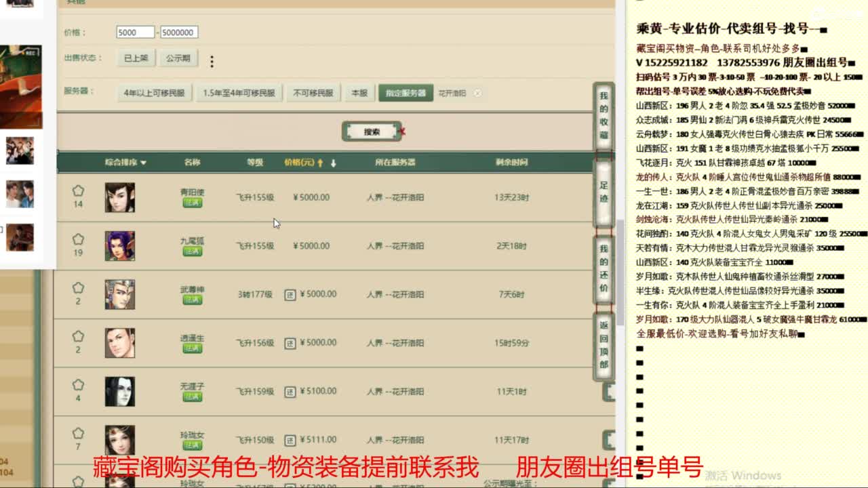The image size is (868, 488).
Task: Toggle the 公示期 sale status filter
Action: coord(178,58)
